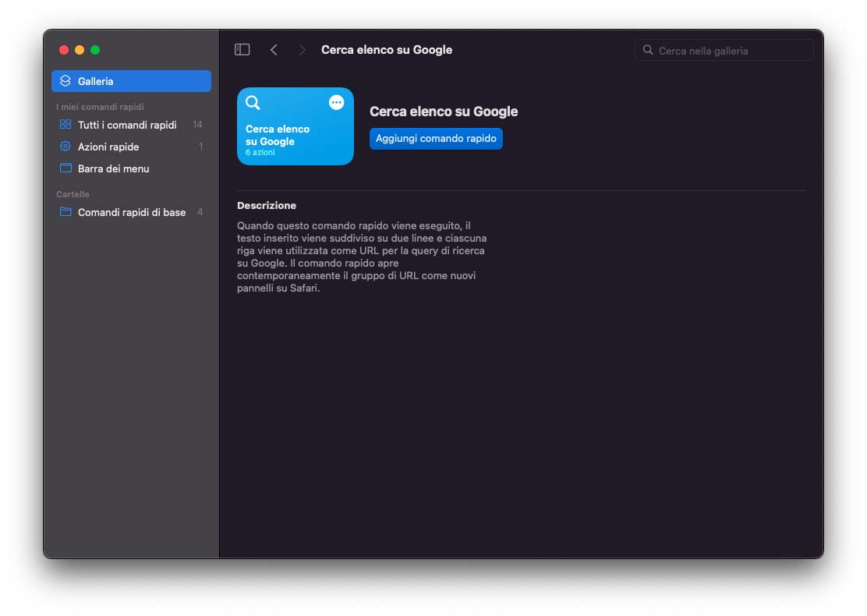The height and width of the screenshot is (616, 867).
Task: Click the magnifying glass on the shortcut card
Action: 253,103
